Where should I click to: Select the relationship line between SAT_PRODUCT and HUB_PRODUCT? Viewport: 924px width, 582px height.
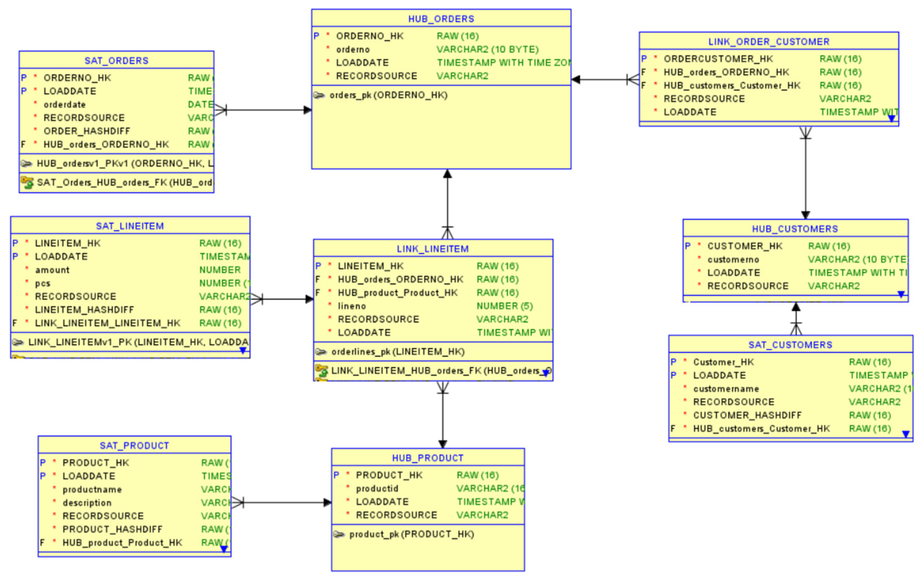click(284, 503)
